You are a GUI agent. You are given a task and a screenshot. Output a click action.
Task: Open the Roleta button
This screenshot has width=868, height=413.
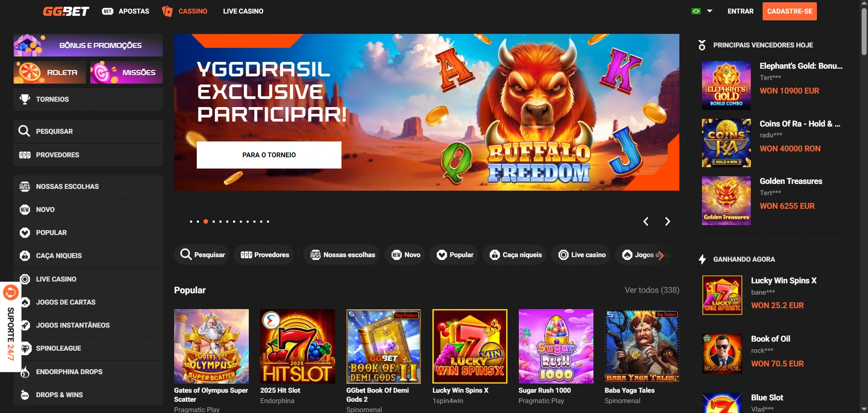50,72
